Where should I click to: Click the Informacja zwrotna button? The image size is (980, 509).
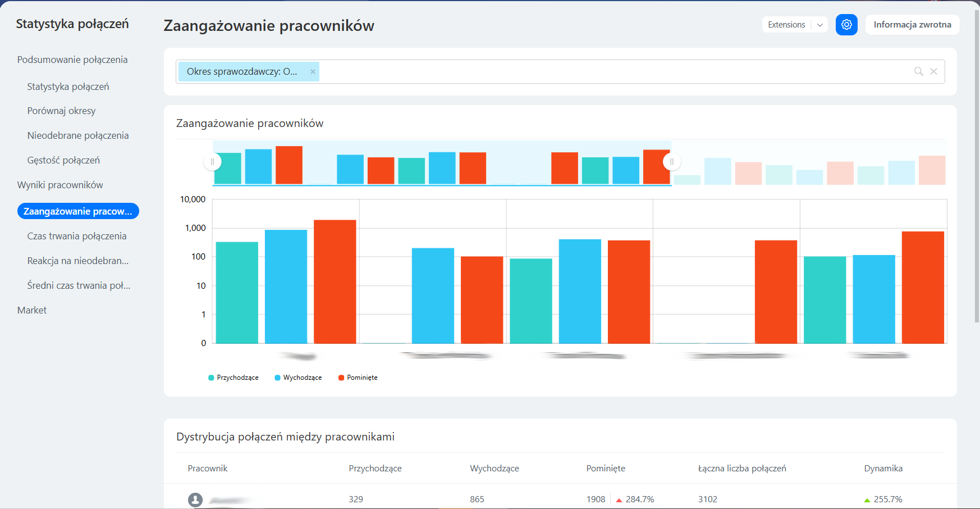(912, 25)
